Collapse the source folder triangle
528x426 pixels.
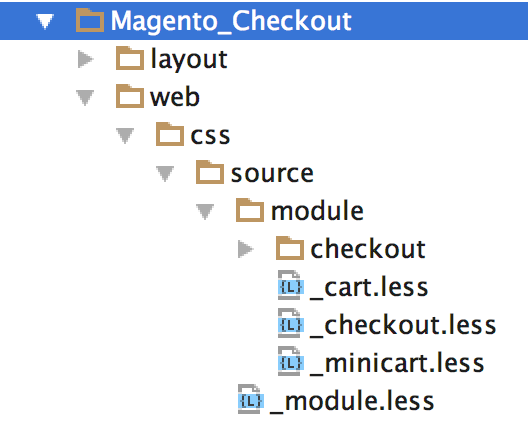pyautogui.click(x=165, y=174)
